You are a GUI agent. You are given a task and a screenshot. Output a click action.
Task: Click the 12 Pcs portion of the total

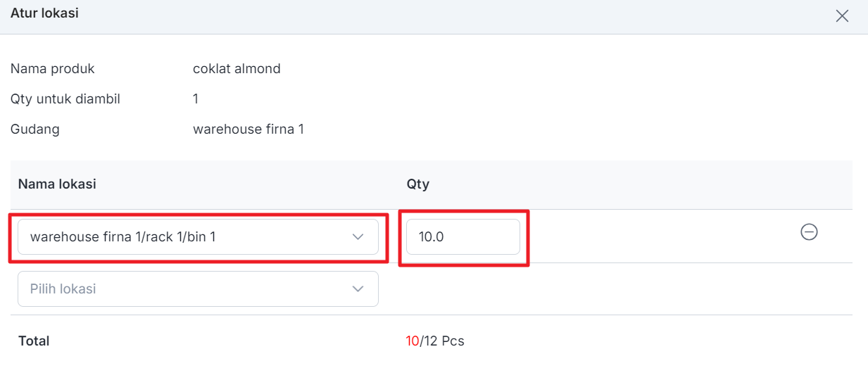(444, 341)
